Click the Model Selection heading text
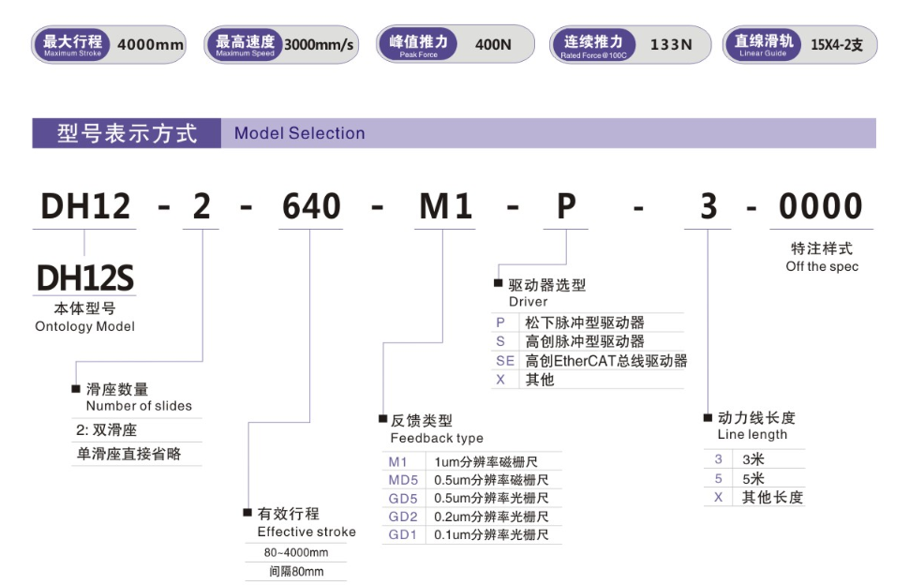 pos(299,133)
